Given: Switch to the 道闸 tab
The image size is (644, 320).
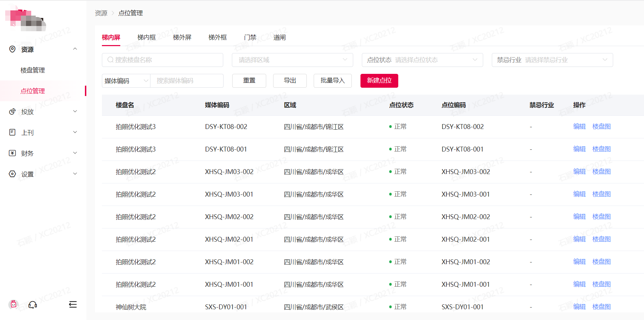Looking at the screenshot, I should click(x=280, y=37).
